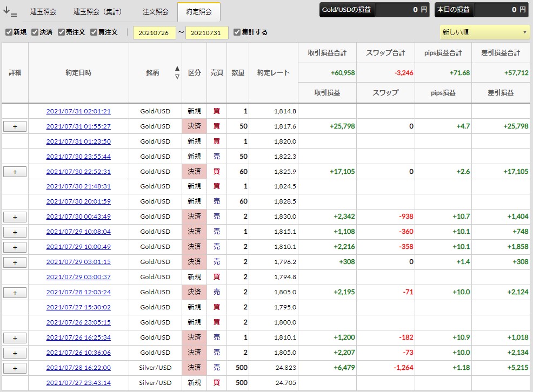Click the end date field 20210731
The width and height of the screenshot is (533, 392).
[206, 32]
